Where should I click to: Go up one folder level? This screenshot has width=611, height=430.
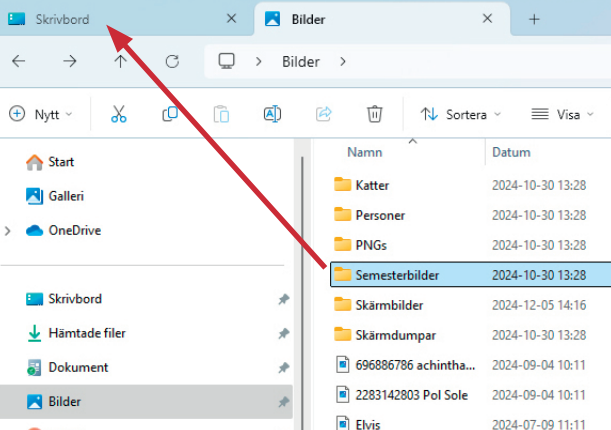tap(120, 61)
